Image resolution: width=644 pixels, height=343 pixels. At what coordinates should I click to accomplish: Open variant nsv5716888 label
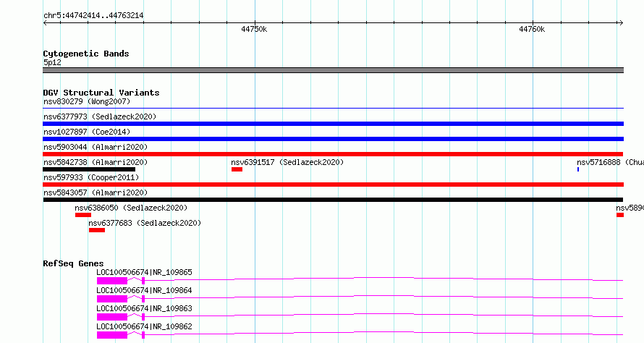click(610, 162)
